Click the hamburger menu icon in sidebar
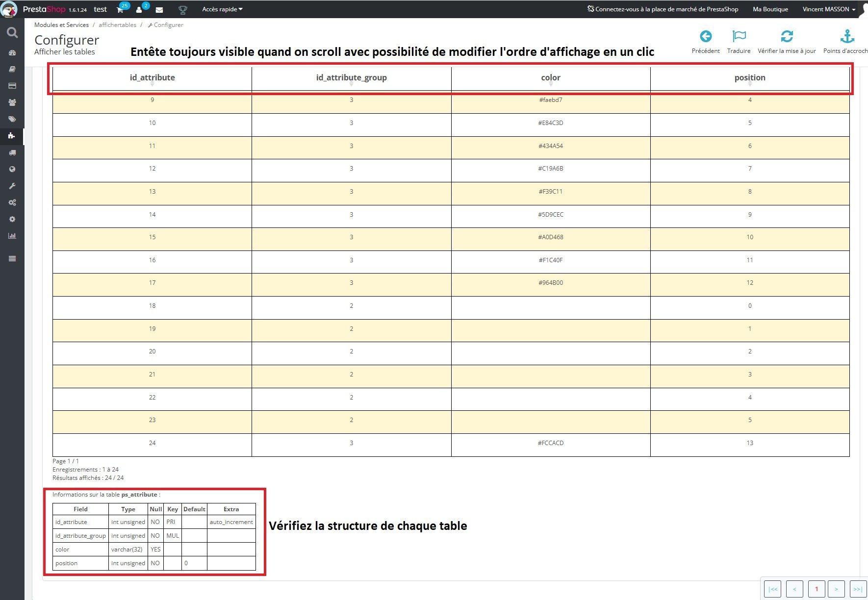 pyautogui.click(x=12, y=258)
